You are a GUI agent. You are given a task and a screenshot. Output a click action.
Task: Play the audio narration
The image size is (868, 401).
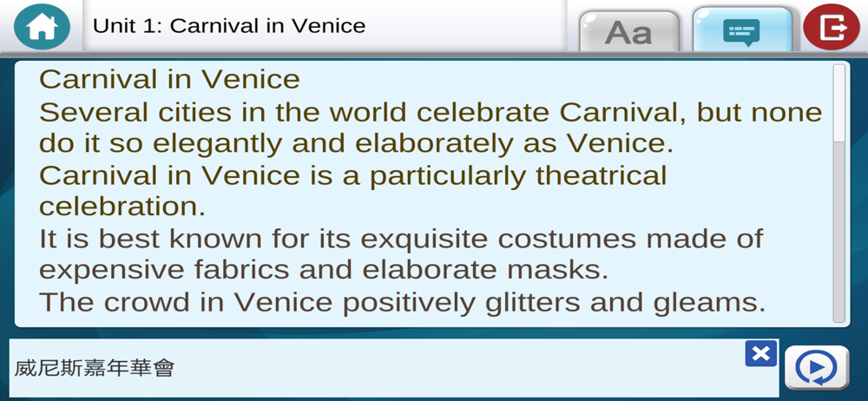pyautogui.click(x=816, y=368)
